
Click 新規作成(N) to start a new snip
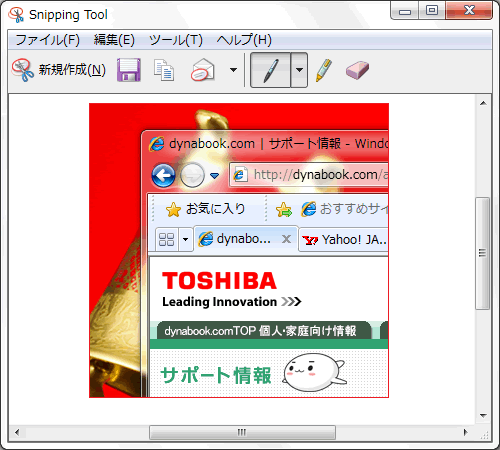[59, 70]
